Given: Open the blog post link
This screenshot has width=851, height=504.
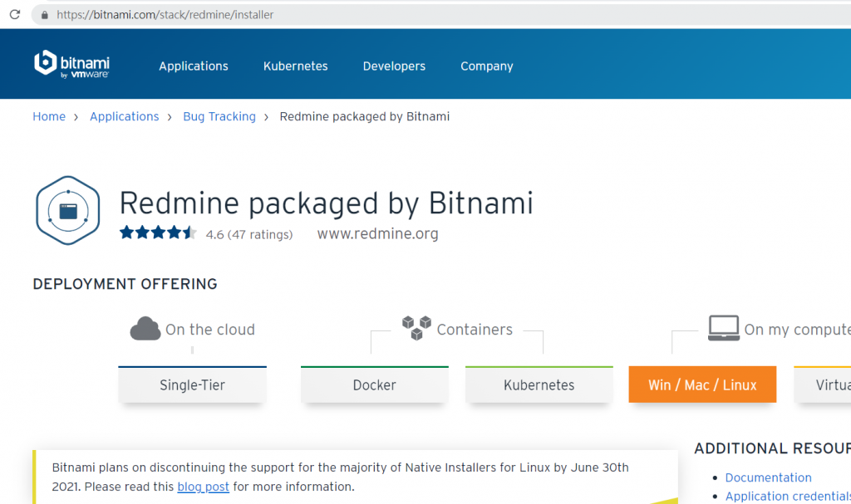Looking at the screenshot, I should pos(203,487).
